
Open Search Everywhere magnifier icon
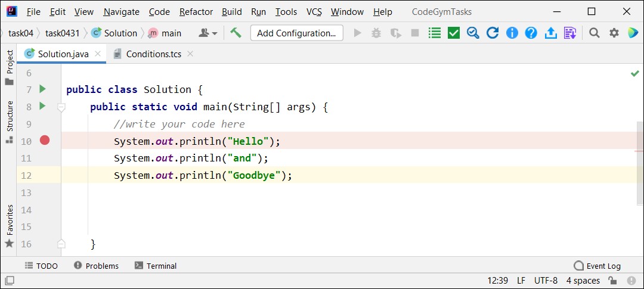coord(594,33)
